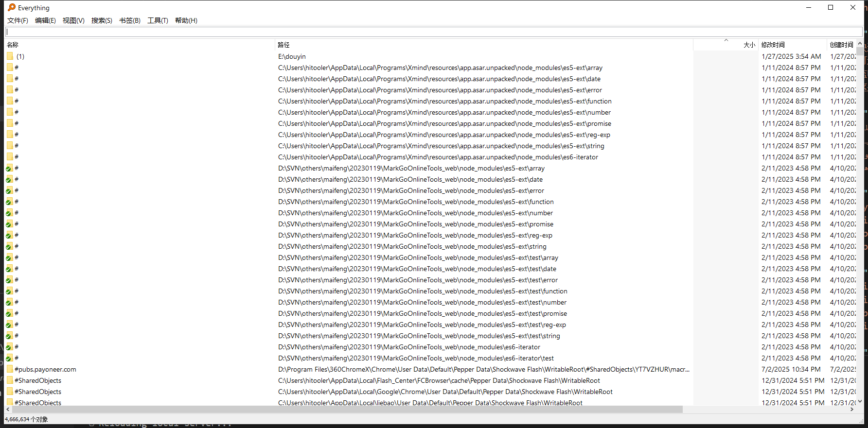The height and width of the screenshot is (428, 868).
Task: Click D:\SVN path ending node_modules\es6-iterator
Action: [409, 347]
